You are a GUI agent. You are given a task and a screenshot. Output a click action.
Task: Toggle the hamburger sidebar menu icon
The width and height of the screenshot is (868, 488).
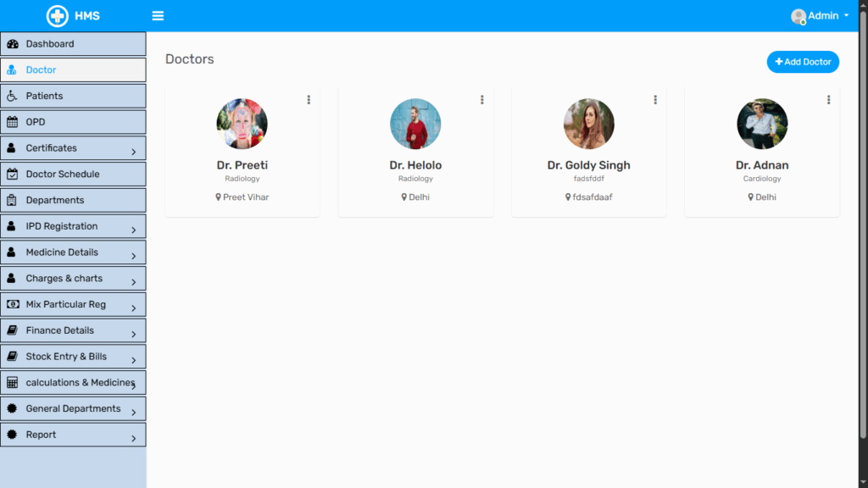click(x=158, y=16)
